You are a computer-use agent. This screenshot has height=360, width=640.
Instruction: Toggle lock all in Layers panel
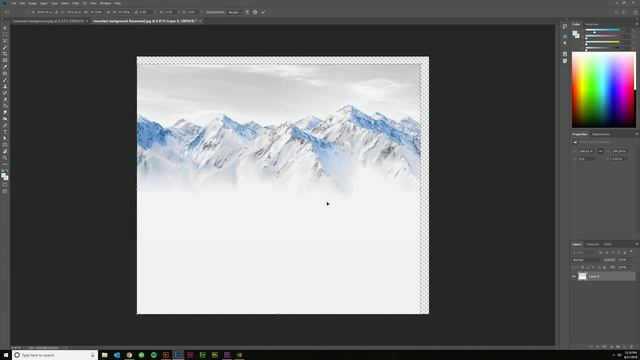tap(604, 267)
